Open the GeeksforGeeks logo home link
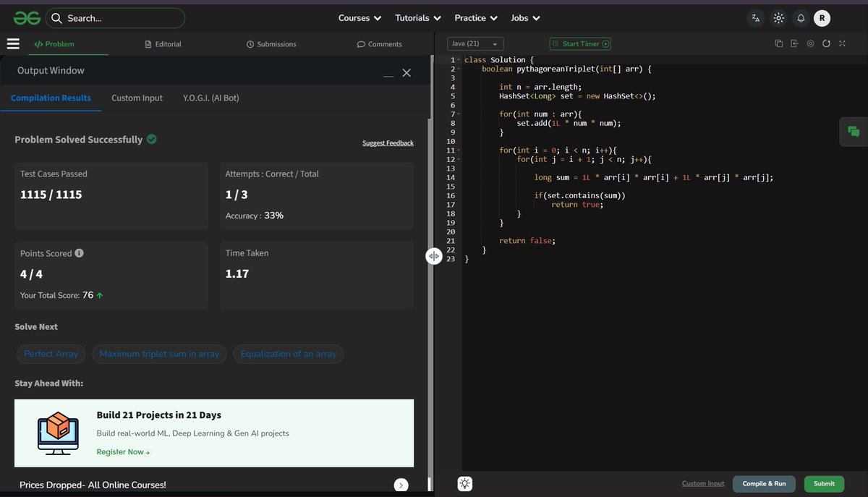The width and height of the screenshot is (868, 497). coord(27,18)
